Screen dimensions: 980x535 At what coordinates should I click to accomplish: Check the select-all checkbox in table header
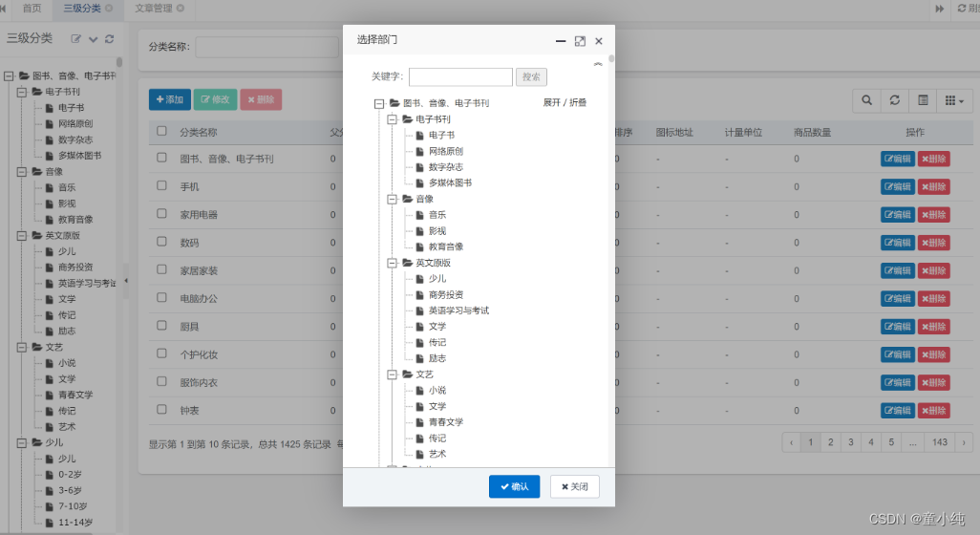(x=161, y=131)
